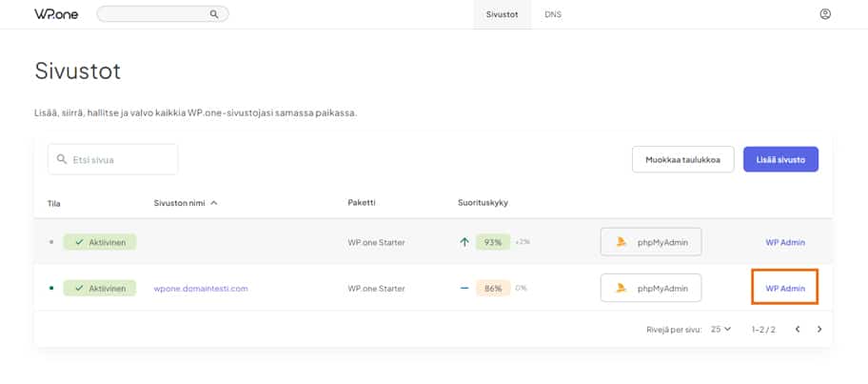This screenshot has height=384, width=868.
Task: Click the 86% performance score badge
Action: (x=492, y=288)
